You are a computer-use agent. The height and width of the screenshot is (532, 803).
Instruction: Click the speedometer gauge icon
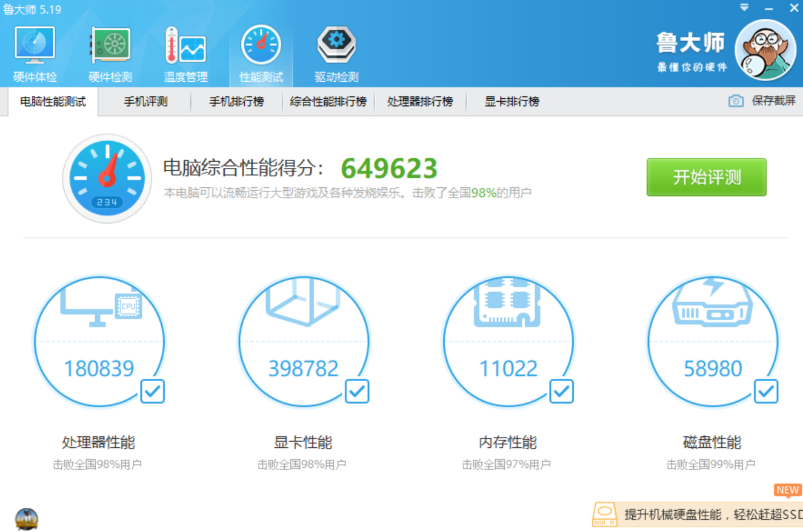[x=107, y=178]
